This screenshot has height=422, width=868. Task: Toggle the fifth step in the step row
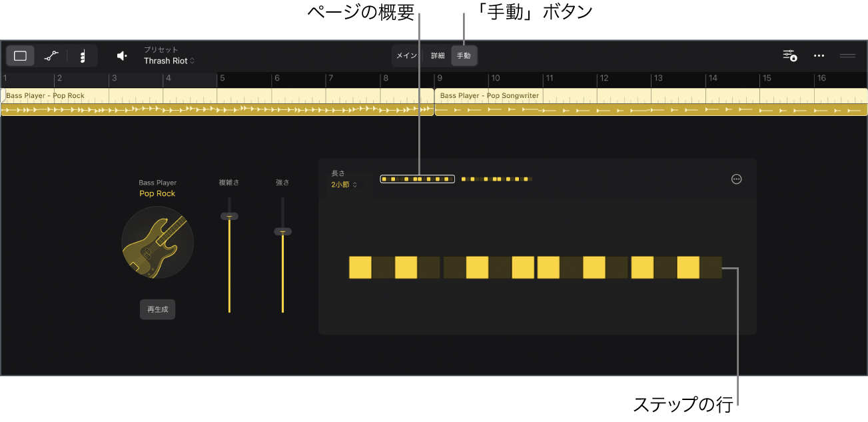[x=454, y=267]
